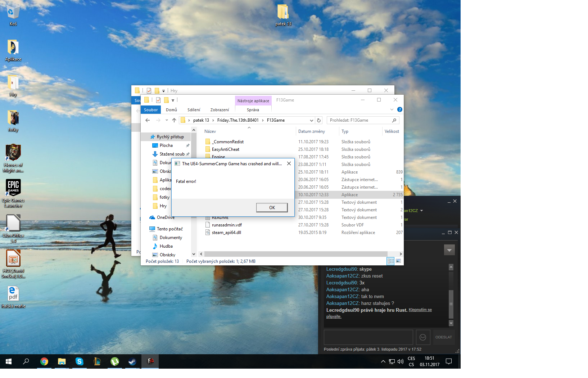This screenshot has height=378, width=588.
Task: Open the Steam chat emoticon picker
Action: click(423, 337)
